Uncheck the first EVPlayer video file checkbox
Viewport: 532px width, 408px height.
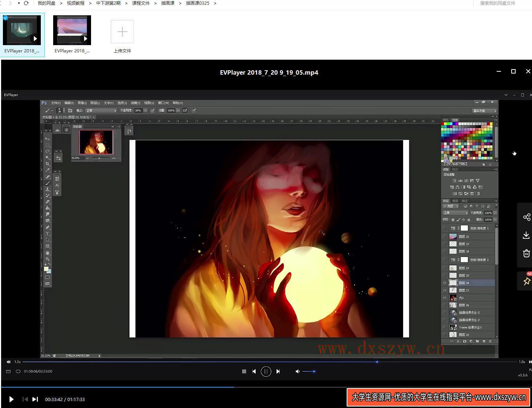[5, 17]
